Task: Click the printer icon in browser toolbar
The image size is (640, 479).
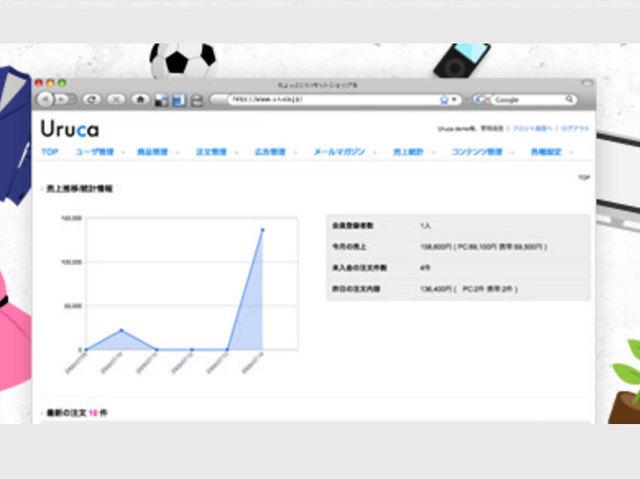Action: pyautogui.click(x=196, y=100)
